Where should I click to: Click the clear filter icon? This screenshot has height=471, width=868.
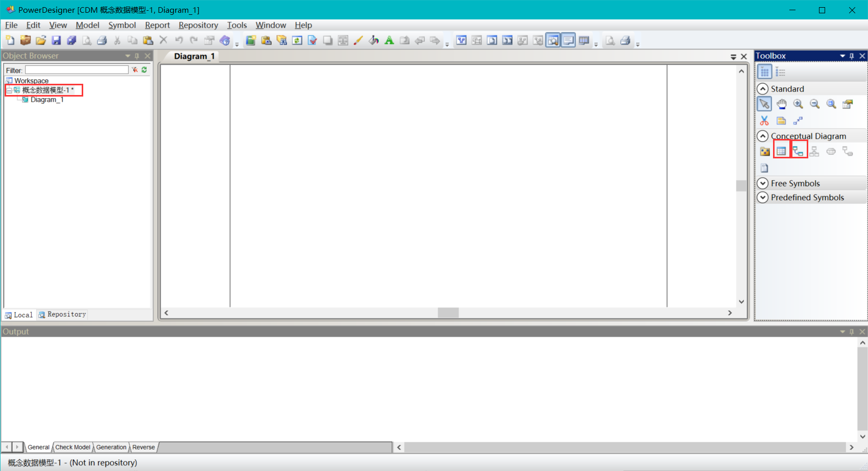click(x=135, y=69)
